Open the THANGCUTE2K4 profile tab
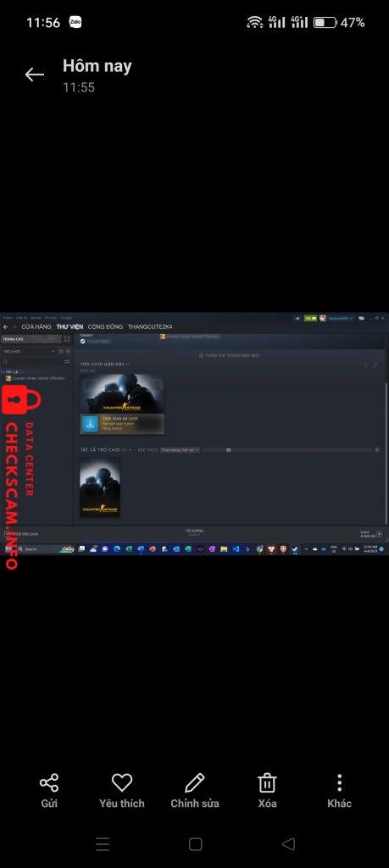This screenshot has width=389, height=868. pos(150,326)
